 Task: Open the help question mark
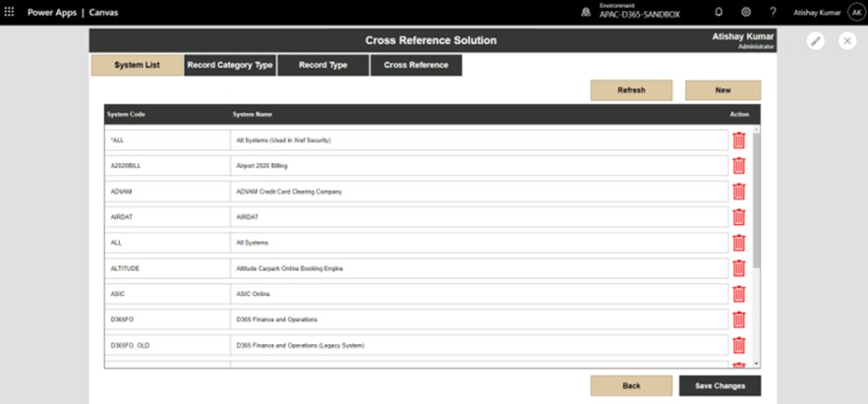coord(773,12)
